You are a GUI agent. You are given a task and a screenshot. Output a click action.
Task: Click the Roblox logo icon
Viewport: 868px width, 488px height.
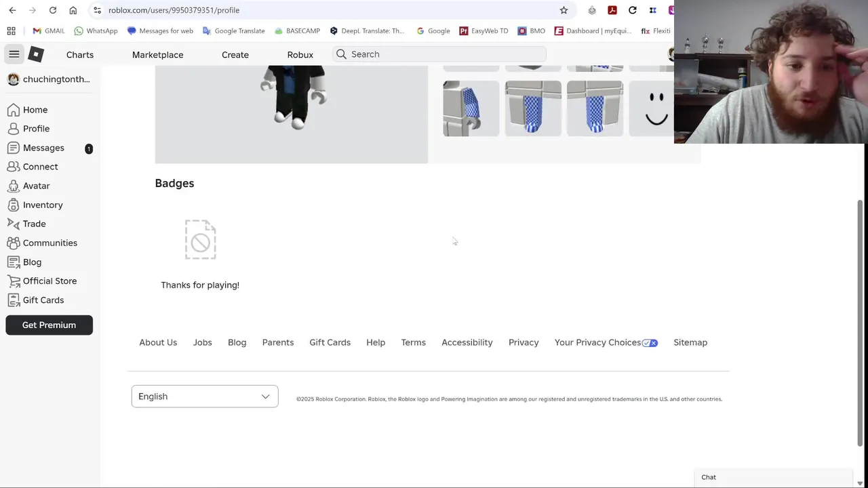[37, 54]
